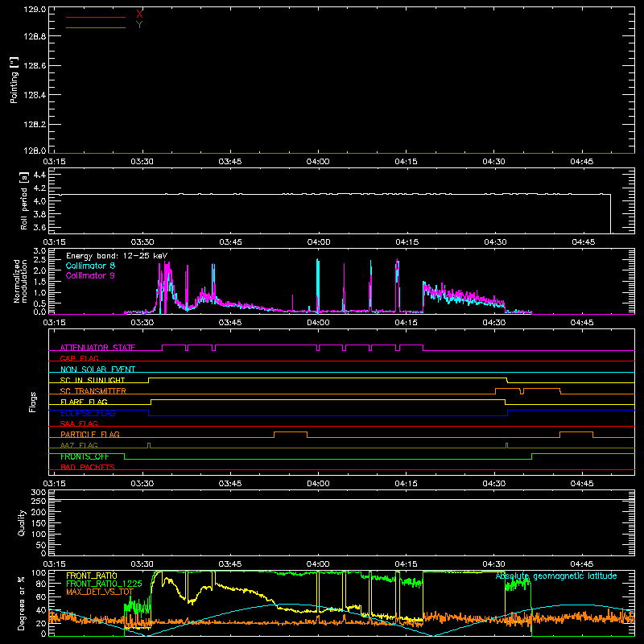Click the SC_TRANSMITTER flag label

(93, 390)
